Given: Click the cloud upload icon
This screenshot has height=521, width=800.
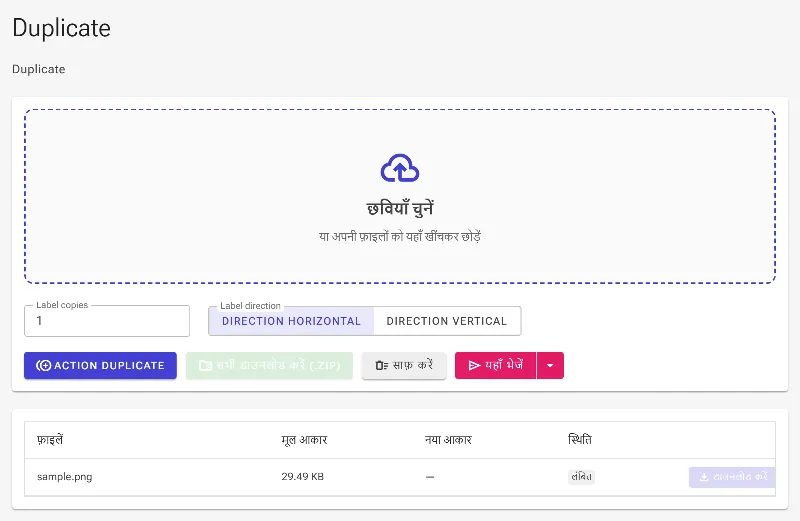Looking at the screenshot, I should click(400, 168).
